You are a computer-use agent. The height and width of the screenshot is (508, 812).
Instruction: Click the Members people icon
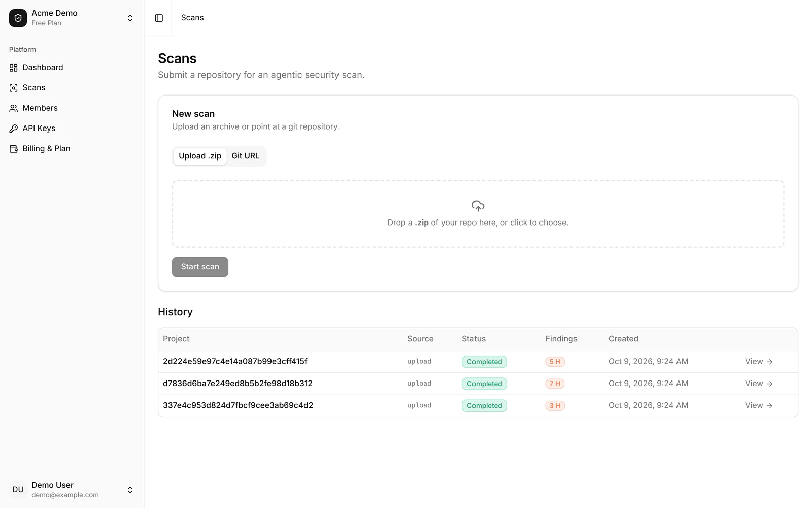coord(14,108)
